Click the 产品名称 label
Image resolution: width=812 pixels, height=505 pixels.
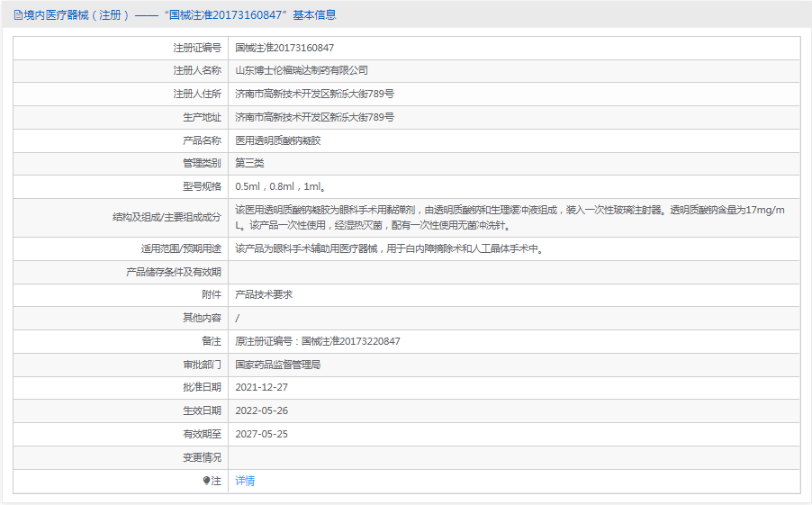[202, 140]
